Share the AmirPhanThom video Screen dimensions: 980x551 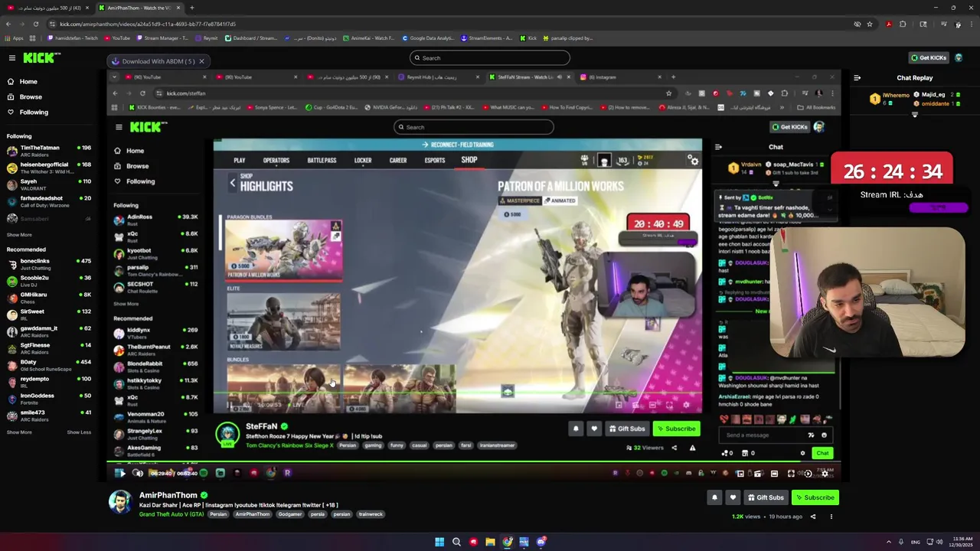click(x=813, y=517)
